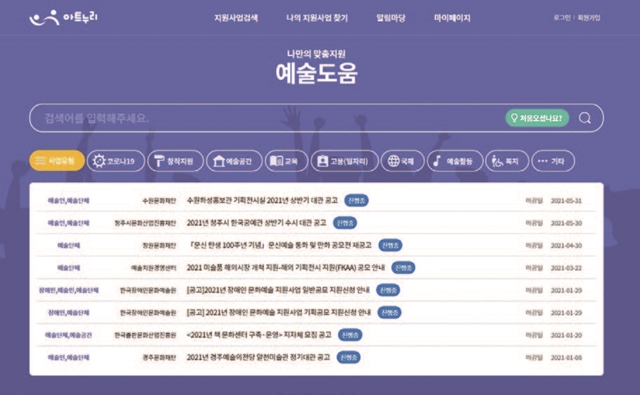Select the 코로나19 category chip
This screenshot has width=640, height=395.
116,161
